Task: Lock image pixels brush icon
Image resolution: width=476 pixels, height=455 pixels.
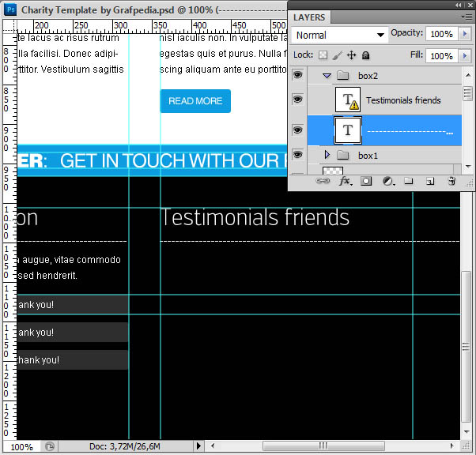Action: (337, 55)
